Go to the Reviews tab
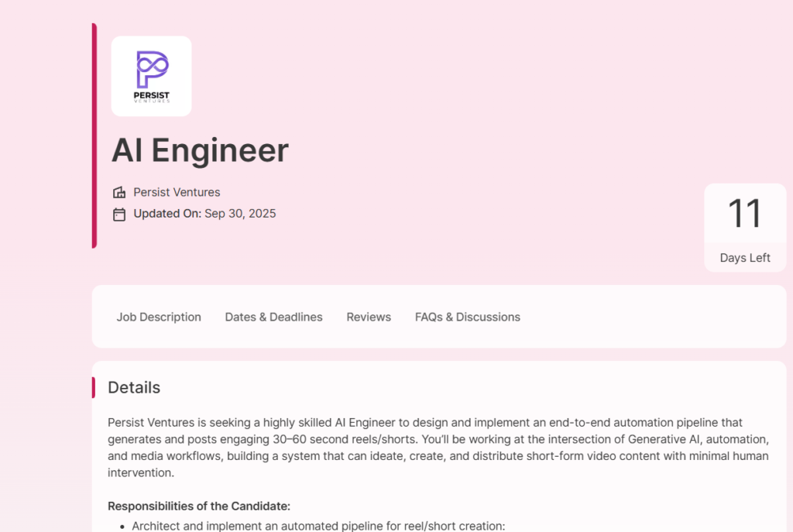 click(x=369, y=317)
